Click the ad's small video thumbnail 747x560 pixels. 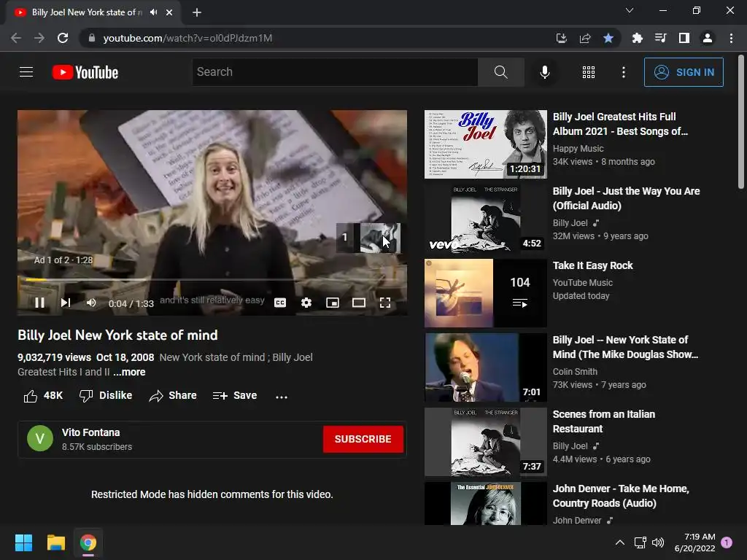point(379,237)
